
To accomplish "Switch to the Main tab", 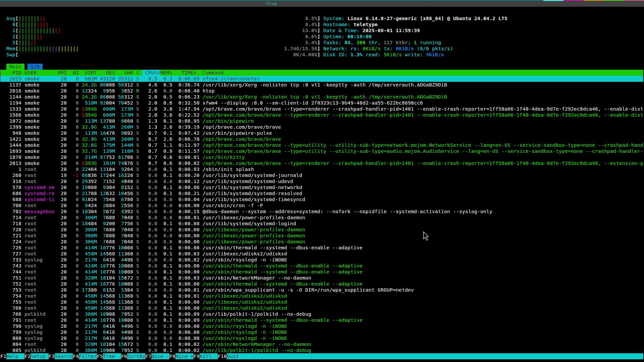I will tap(15, 67).
